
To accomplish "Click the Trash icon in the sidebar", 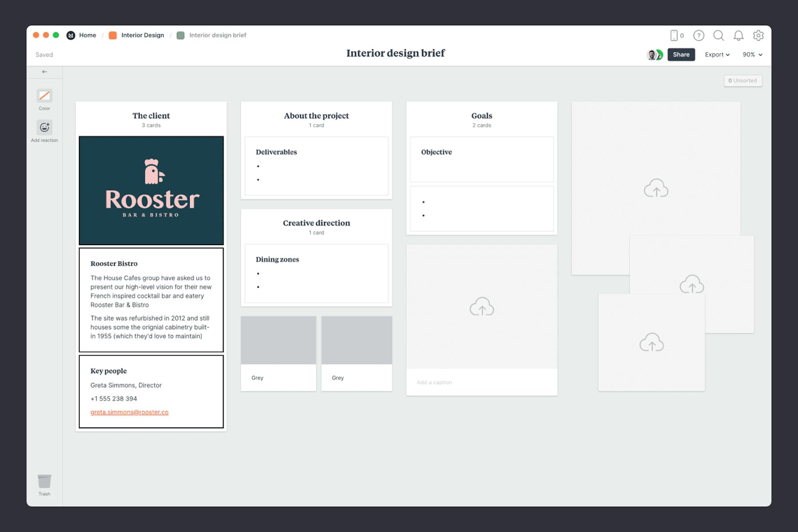I will click(44, 480).
